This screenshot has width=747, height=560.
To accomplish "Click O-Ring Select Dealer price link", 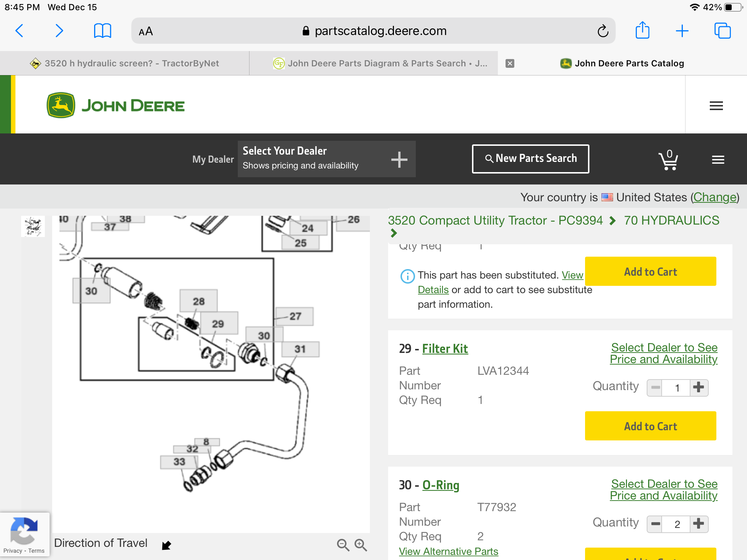I will (663, 490).
